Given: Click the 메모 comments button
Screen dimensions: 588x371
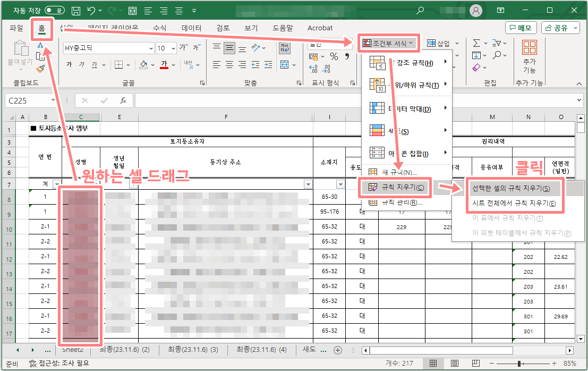Looking at the screenshot, I should tap(521, 28).
